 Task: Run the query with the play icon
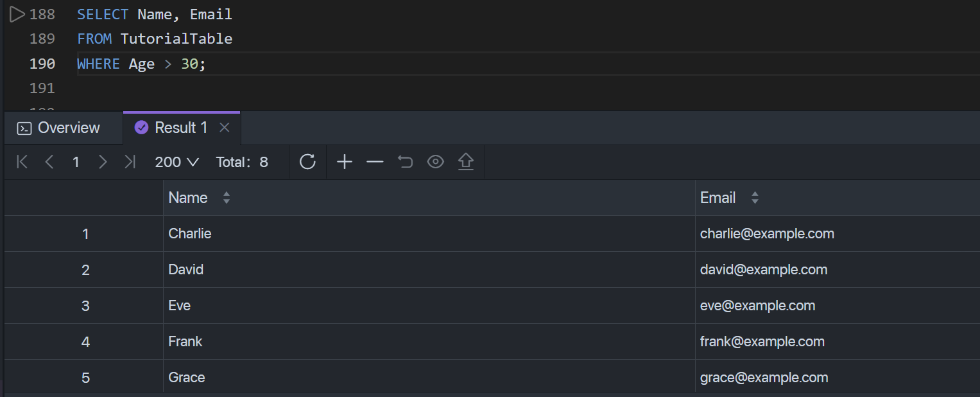17,14
